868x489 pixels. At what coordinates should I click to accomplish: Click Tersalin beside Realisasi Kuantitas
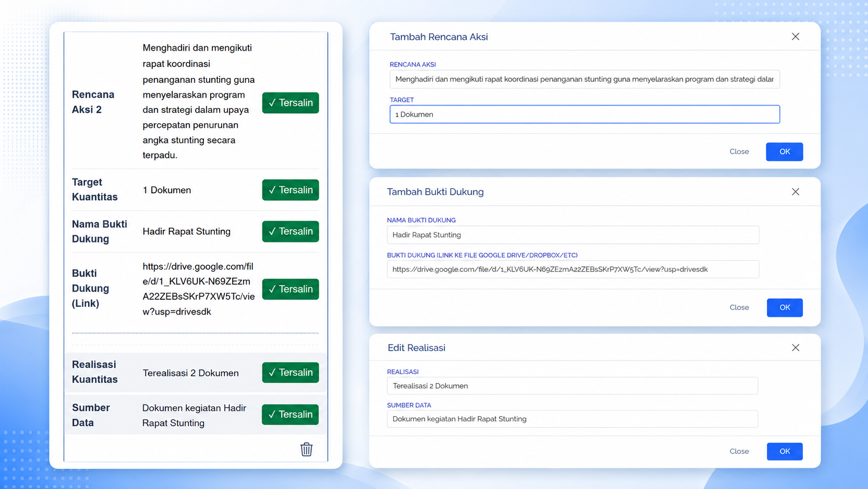tap(290, 373)
